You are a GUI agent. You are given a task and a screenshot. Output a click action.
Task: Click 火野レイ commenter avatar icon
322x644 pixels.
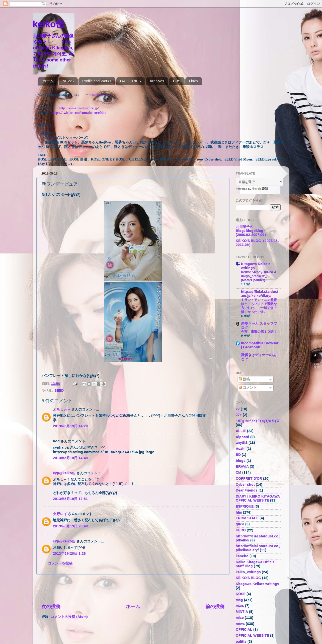tap(46, 522)
